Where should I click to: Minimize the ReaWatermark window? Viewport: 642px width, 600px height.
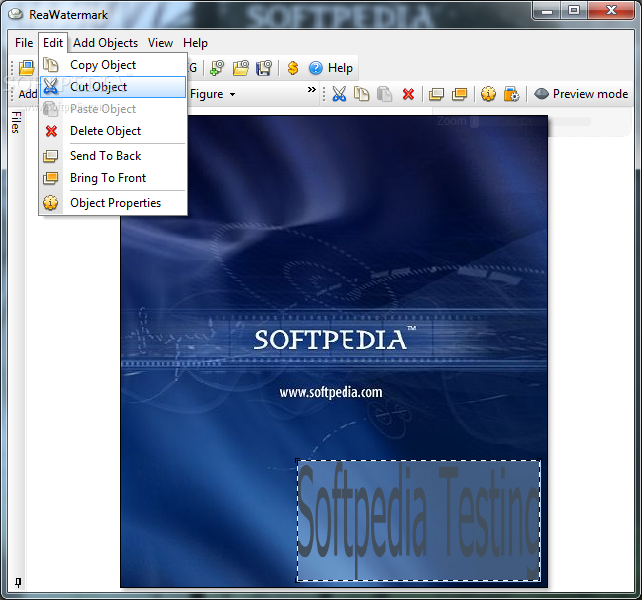(547, 10)
